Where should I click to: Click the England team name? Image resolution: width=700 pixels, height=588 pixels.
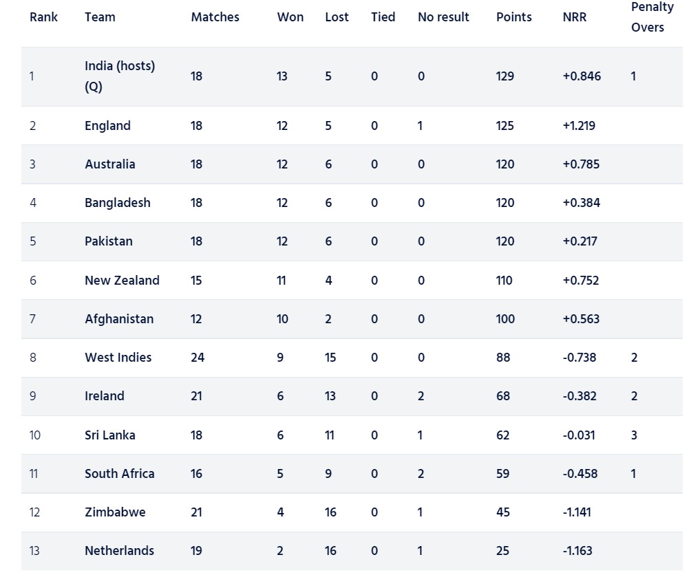pyautogui.click(x=107, y=126)
